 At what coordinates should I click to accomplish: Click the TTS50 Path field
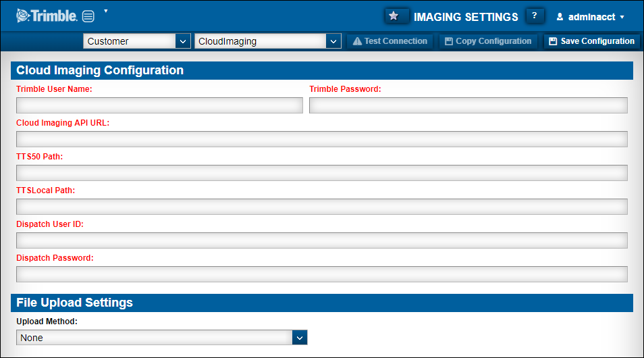(x=321, y=173)
